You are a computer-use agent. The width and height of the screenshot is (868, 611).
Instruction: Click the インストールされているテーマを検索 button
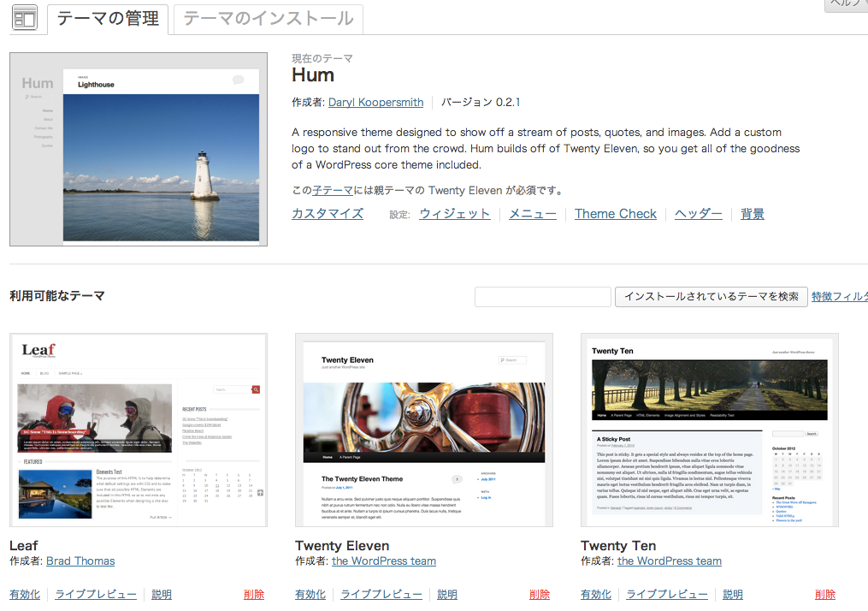click(x=712, y=297)
